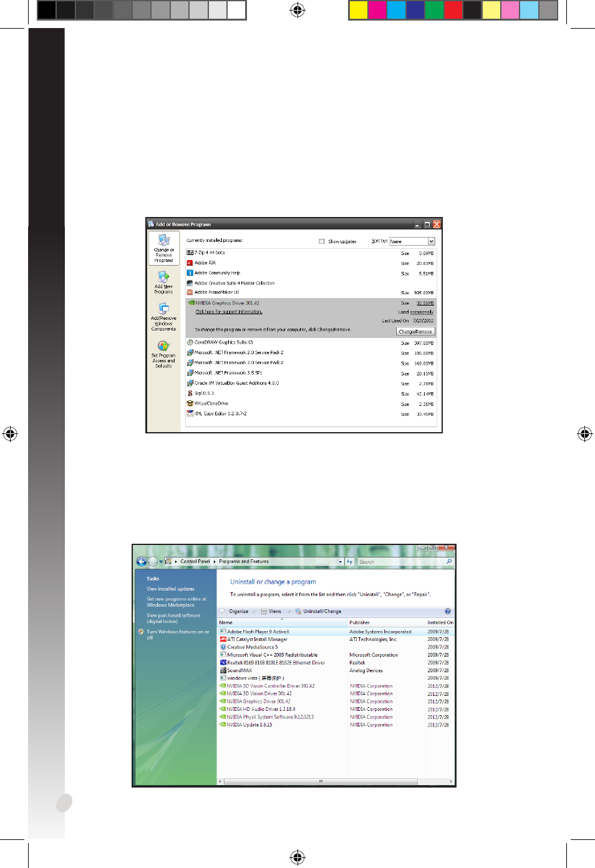This screenshot has height=868, width=595.
Task: Click the scroll left arrow in Programs list
Action: [x=220, y=781]
